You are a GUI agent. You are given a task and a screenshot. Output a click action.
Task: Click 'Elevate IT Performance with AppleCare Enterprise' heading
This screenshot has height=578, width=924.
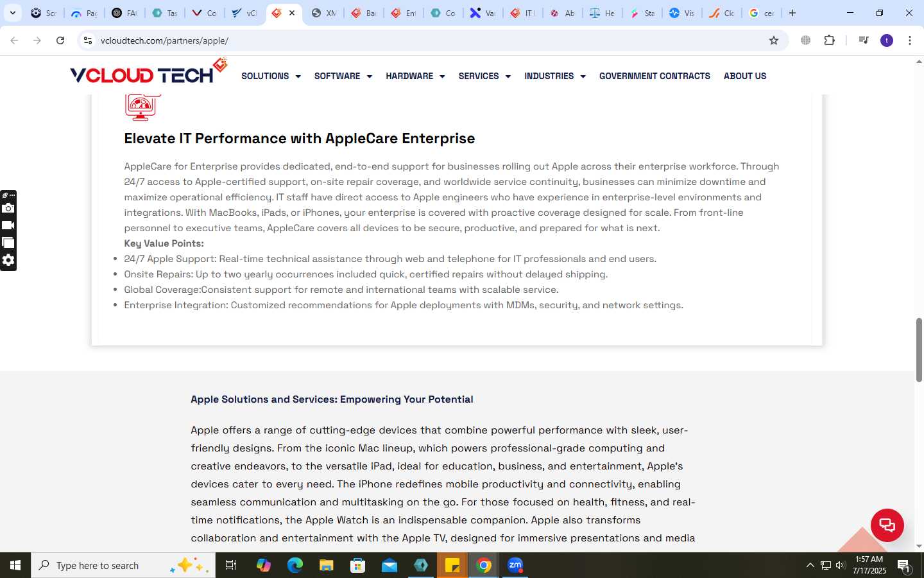tap(300, 138)
